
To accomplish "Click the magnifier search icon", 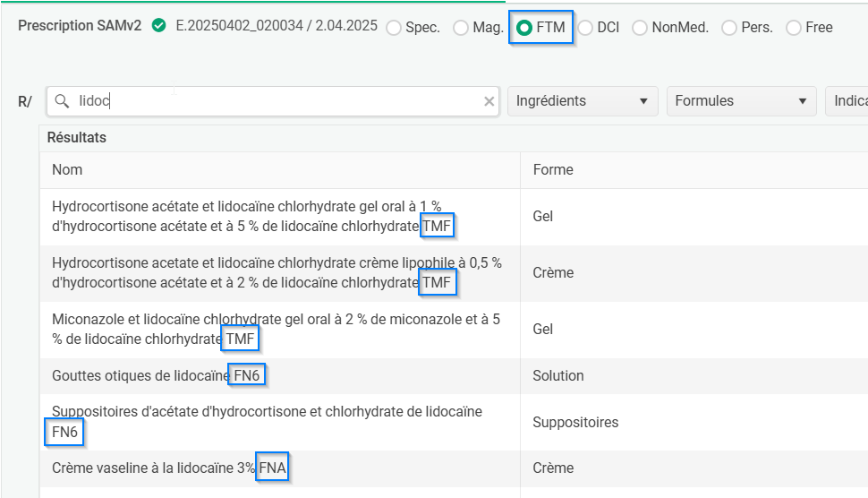I will click(62, 101).
